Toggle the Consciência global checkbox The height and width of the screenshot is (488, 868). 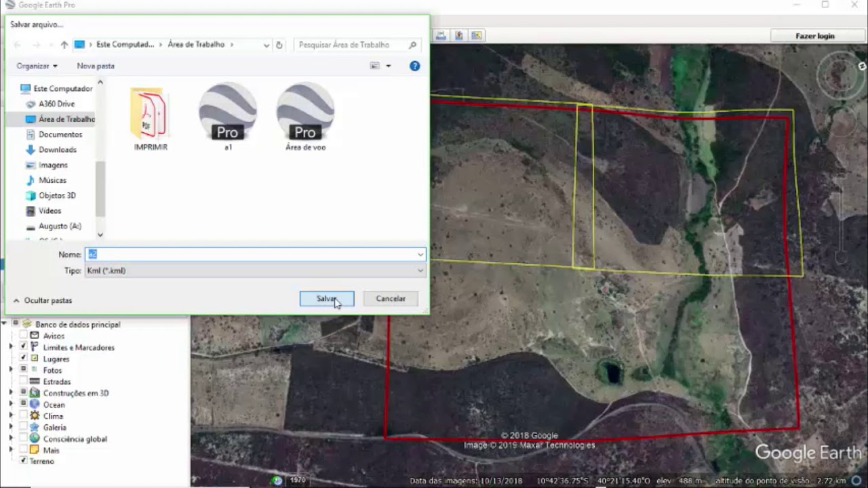pyautogui.click(x=24, y=439)
